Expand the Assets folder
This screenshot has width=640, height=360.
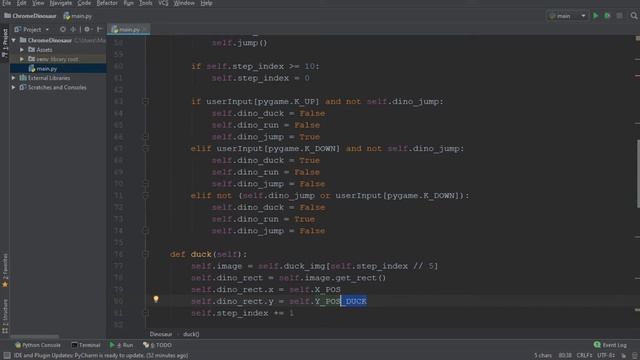coord(22,50)
